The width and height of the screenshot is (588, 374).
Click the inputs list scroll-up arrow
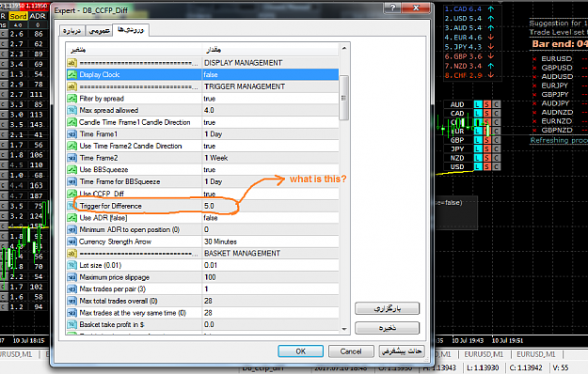(344, 49)
